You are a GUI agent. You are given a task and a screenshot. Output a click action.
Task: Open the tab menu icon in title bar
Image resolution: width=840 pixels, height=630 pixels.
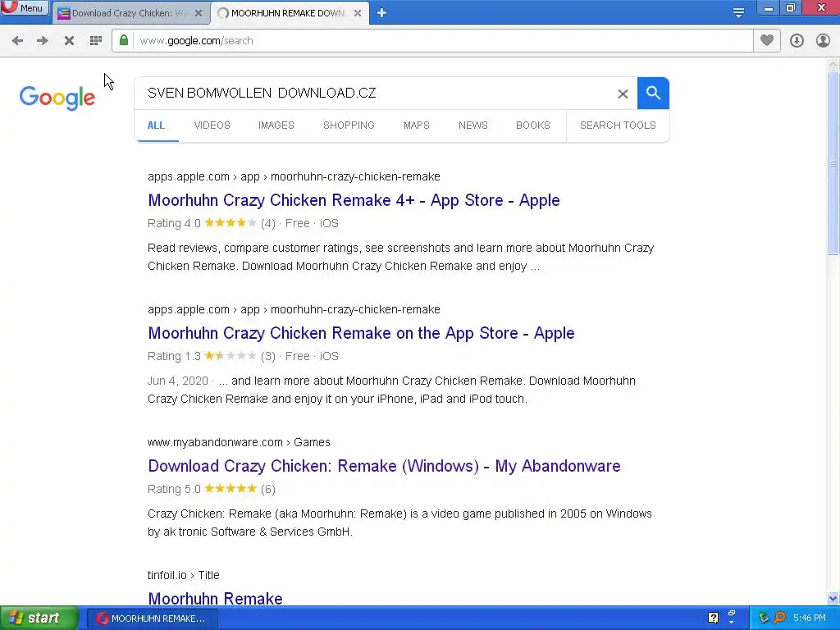(738, 13)
